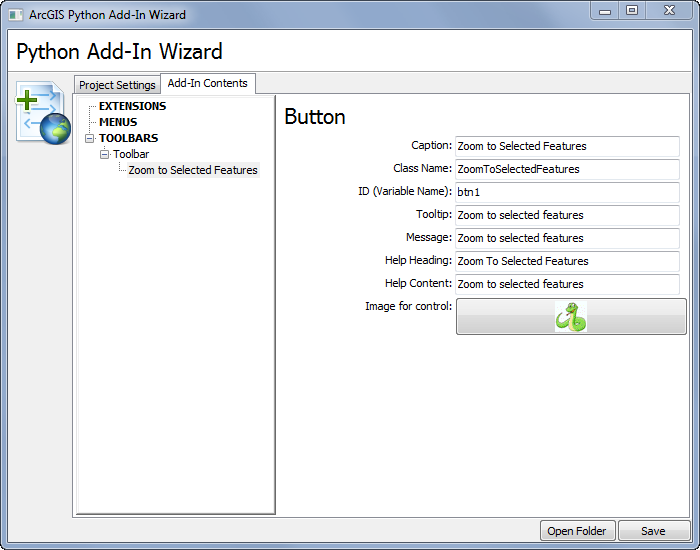Collapse the TOOLBARS tree node
Image resolution: width=700 pixels, height=550 pixels.
(90, 138)
